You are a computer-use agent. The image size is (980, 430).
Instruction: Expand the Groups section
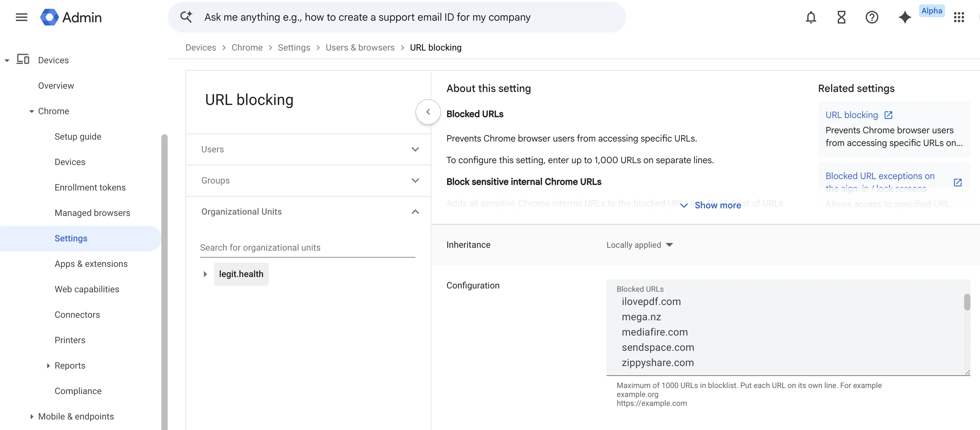point(415,181)
